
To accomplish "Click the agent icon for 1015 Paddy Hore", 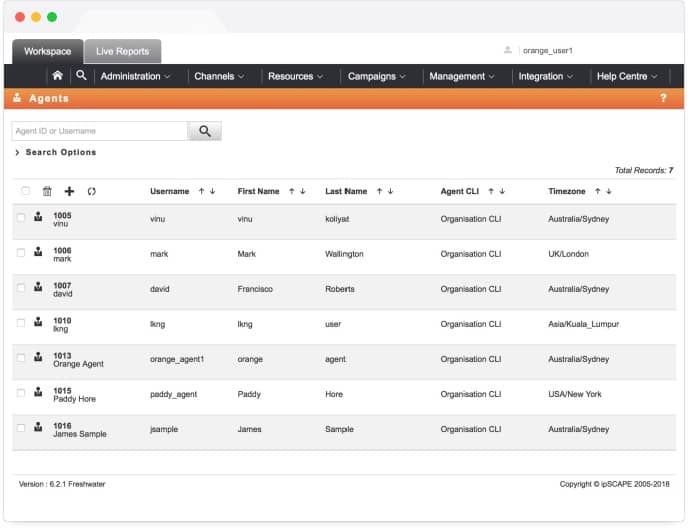I will [38, 393].
